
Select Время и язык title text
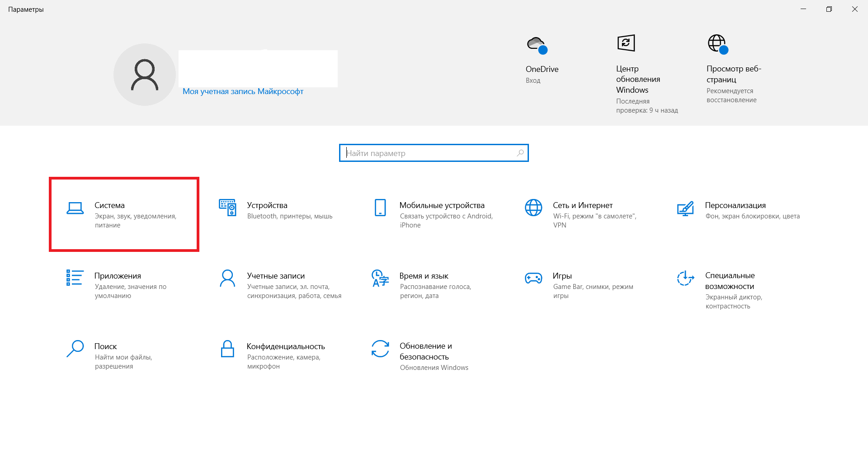coord(424,276)
